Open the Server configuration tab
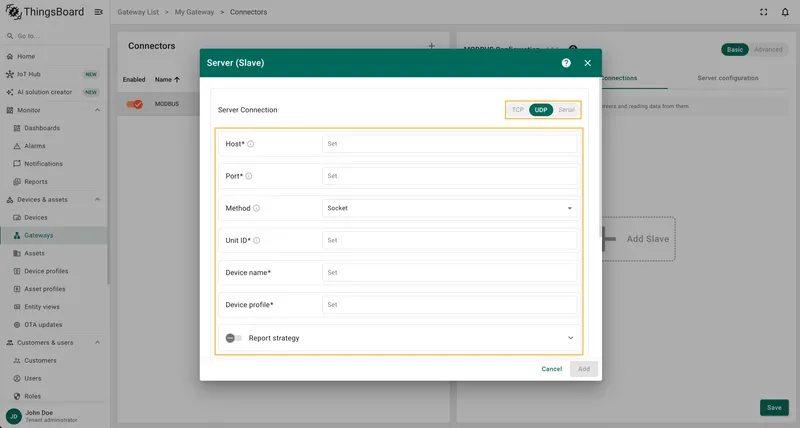This screenshot has width=800, height=428. [728, 78]
